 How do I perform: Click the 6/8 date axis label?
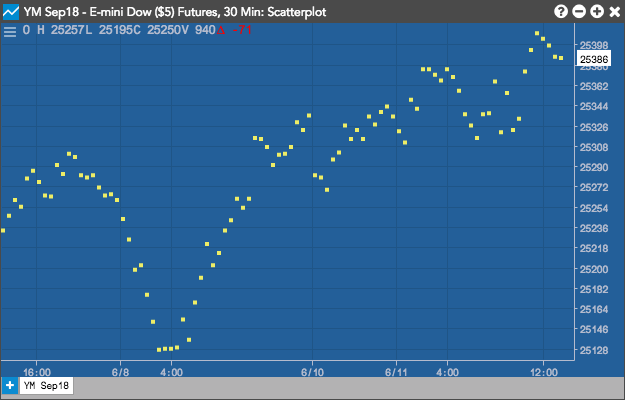120,373
